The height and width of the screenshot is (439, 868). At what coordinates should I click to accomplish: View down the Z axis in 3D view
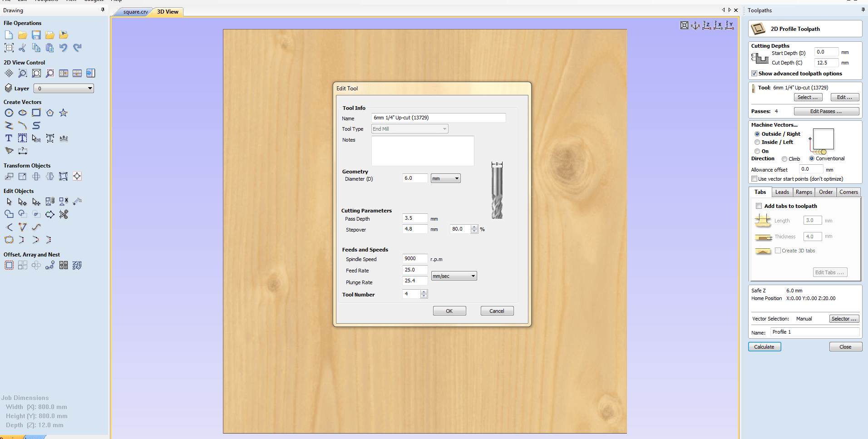(x=706, y=25)
